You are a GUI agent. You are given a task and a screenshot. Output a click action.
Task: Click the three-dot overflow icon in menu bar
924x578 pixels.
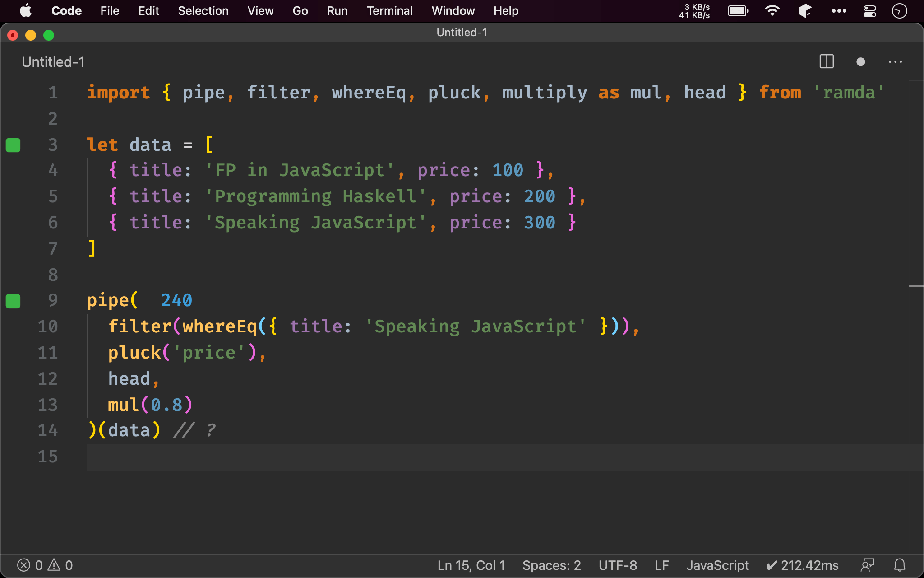(839, 11)
